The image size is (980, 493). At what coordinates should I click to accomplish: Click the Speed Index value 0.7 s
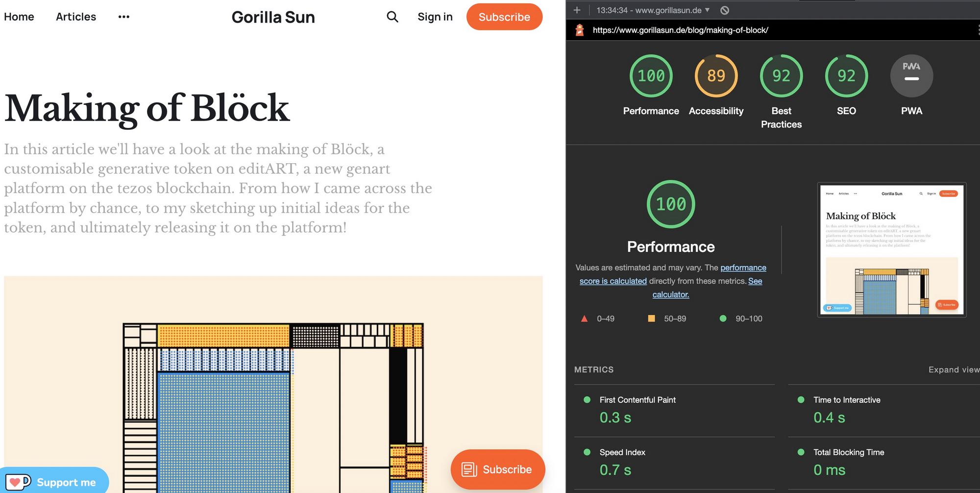tap(615, 470)
